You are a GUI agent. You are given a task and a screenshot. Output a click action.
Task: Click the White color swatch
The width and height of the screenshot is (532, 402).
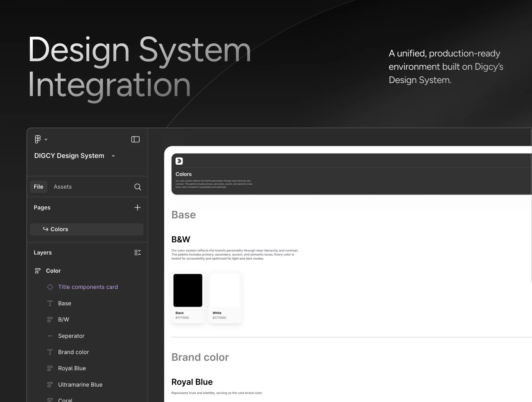pyautogui.click(x=225, y=290)
